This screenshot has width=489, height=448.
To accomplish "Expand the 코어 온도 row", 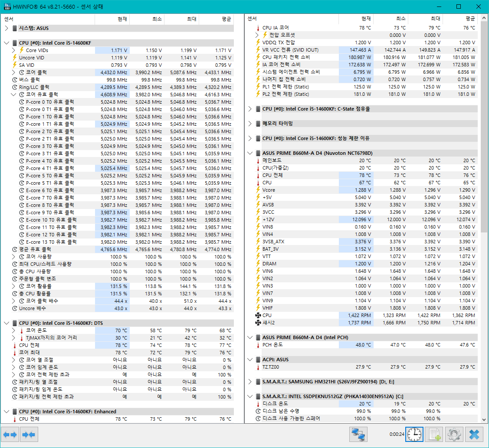I will tap(13, 330).
